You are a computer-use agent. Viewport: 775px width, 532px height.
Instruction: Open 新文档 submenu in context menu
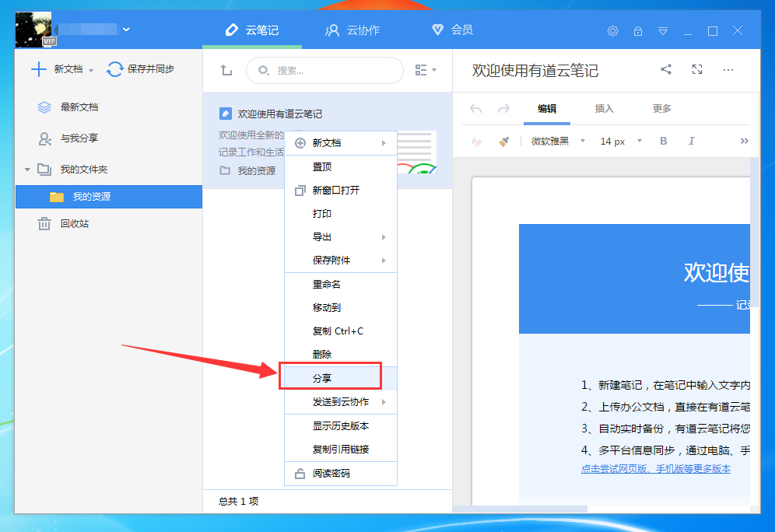pos(341,143)
